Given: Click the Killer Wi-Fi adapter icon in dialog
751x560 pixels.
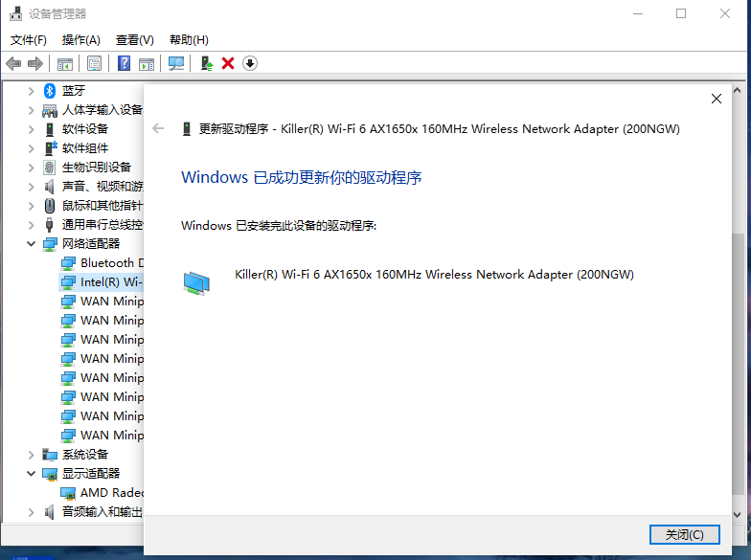Looking at the screenshot, I should [196, 283].
